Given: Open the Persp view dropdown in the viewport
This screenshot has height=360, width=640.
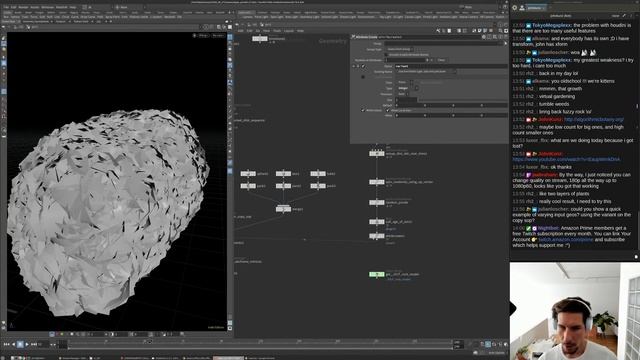Looking at the screenshot, I should pos(203,36).
